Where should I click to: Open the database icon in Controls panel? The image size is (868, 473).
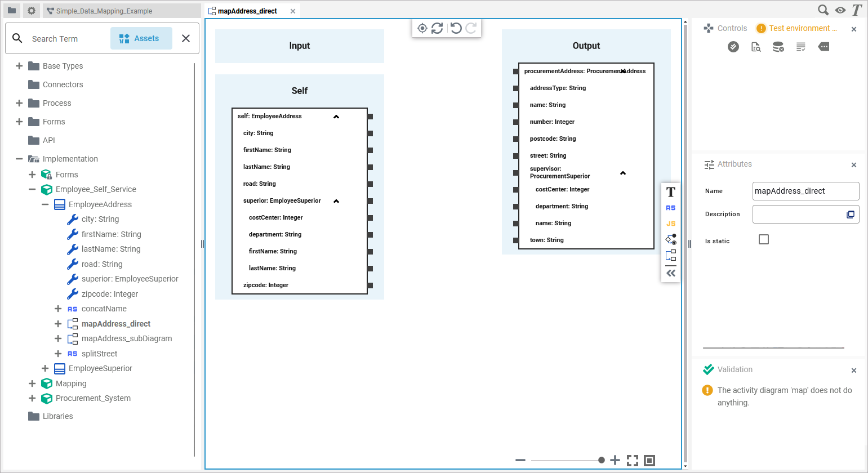click(x=778, y=47)
